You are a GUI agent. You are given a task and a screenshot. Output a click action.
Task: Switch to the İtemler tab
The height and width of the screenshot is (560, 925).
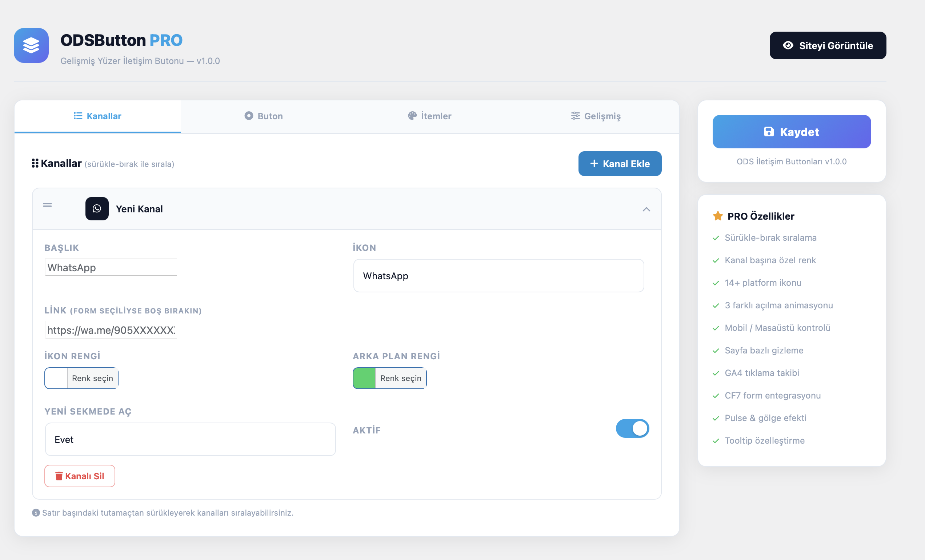point(429,116)
